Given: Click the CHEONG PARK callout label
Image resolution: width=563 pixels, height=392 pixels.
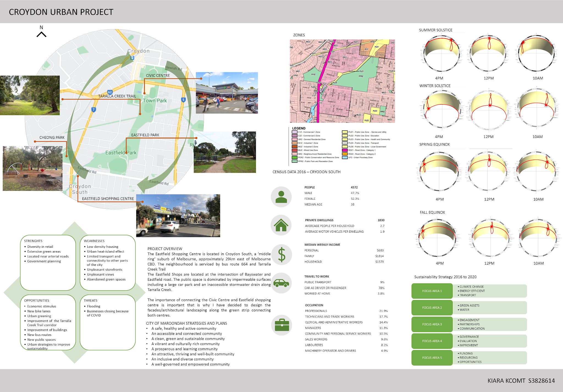Looking at the screenshot, I should tap(52, 138).
